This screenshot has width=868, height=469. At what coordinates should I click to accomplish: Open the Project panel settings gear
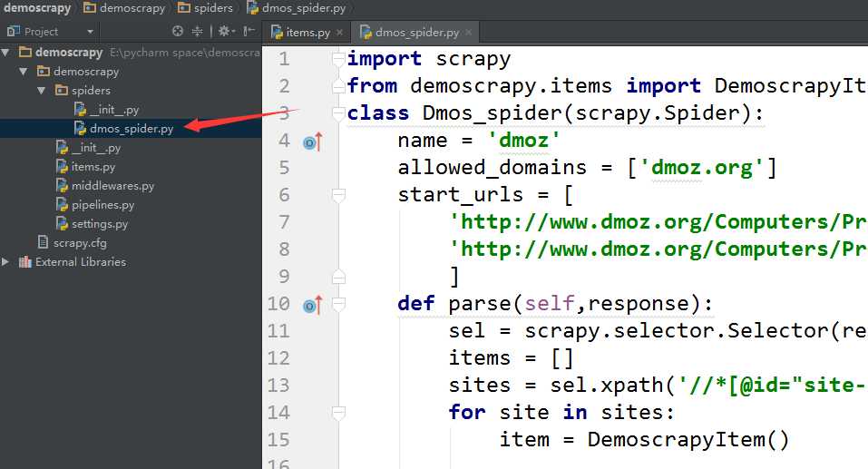click(226, 31)
